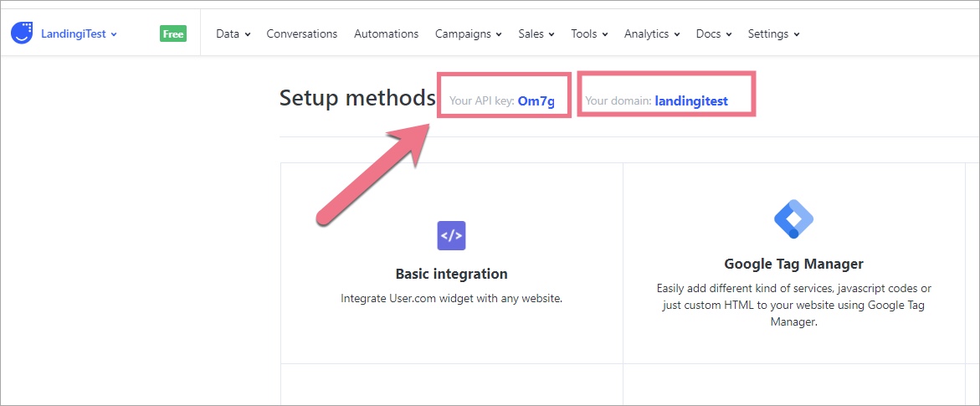
Task: Expand the Campaigns dropdown menu
Action: coord(468,34)
